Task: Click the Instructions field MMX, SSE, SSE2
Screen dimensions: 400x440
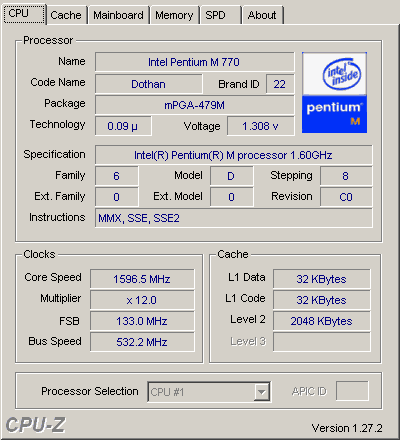Action: [233, 218]
